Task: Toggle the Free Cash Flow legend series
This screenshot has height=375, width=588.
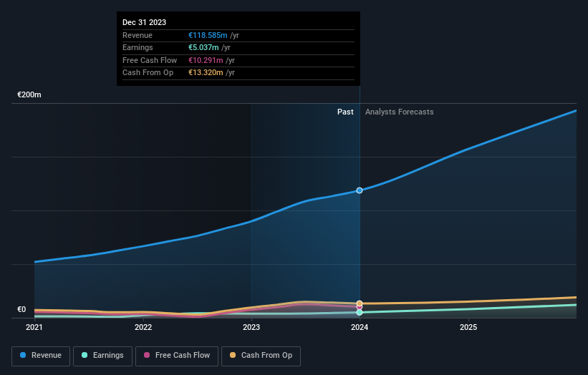Action: (177, 356)
